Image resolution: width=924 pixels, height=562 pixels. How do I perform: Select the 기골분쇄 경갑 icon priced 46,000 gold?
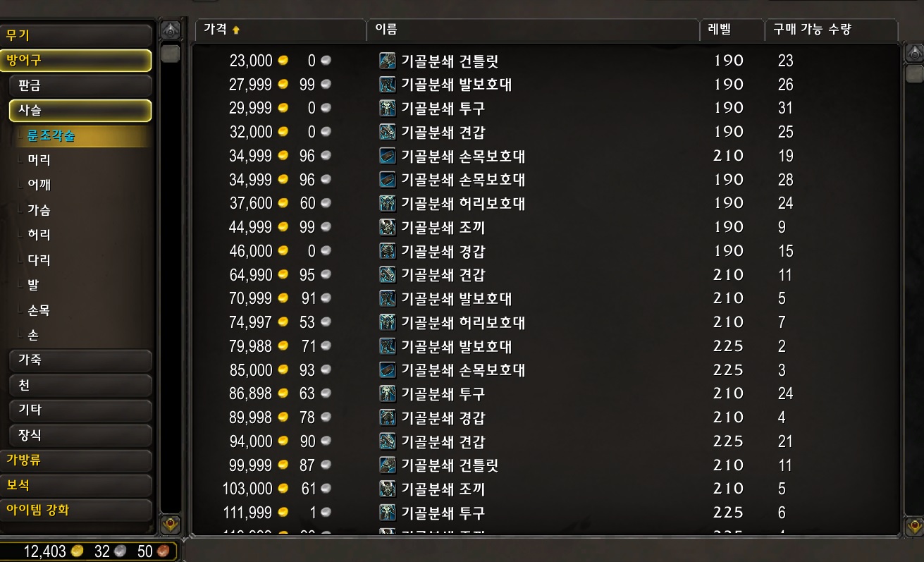tap(387, 251)
